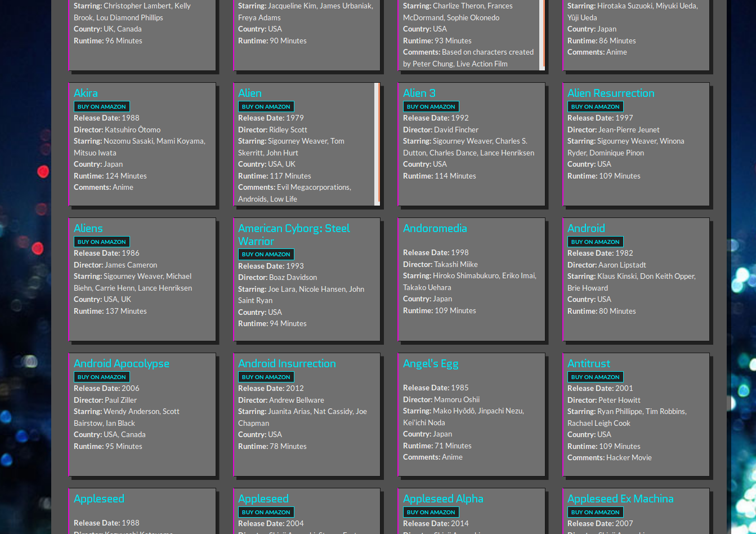Open the Andoromedia title link
This screenshot has height=534, width=756.
435,228
